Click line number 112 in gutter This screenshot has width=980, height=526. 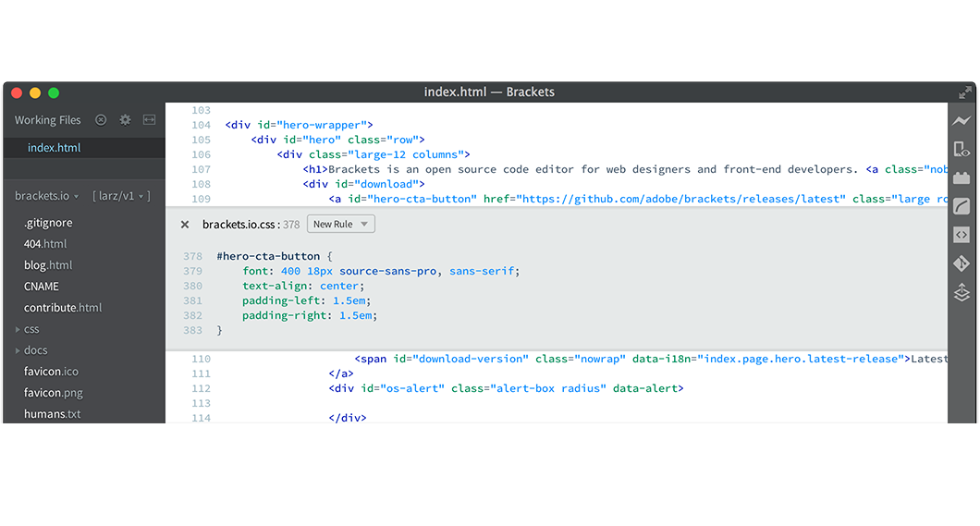click(x=201, y=388)
